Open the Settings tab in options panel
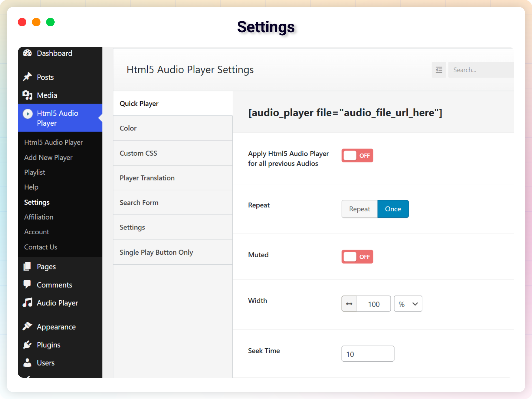This screenshot has width=532, height=399. point(173,227)
